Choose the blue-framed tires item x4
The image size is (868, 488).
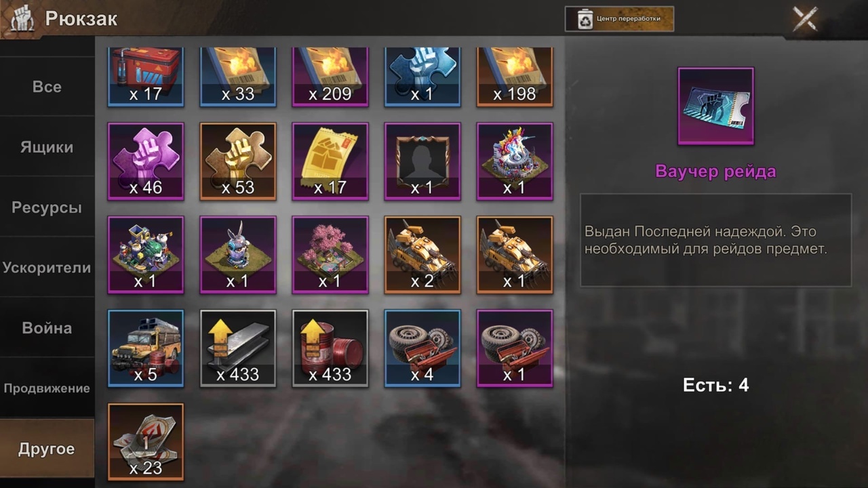tap(422, 348)
